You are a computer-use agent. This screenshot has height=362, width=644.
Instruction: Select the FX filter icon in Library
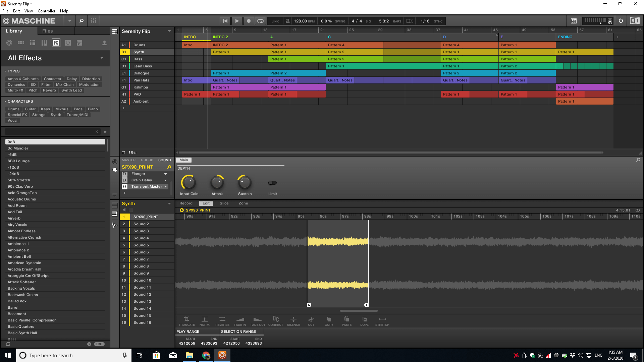(56, 43)
